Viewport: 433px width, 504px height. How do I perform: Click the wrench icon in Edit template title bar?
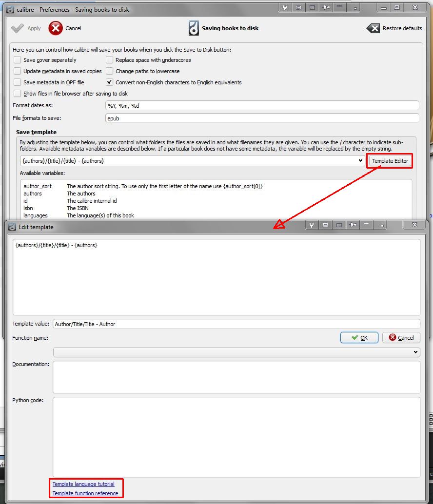(x=312, y=225)
